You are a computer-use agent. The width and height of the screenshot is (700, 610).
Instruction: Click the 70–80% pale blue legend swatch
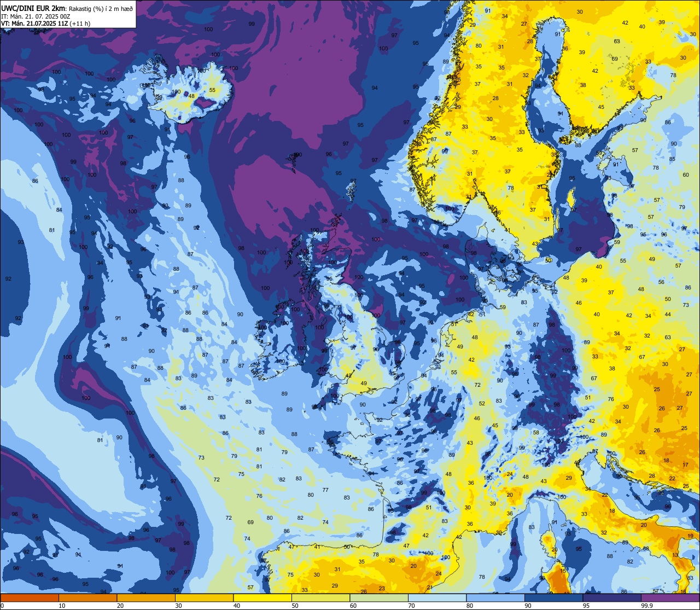437,597
